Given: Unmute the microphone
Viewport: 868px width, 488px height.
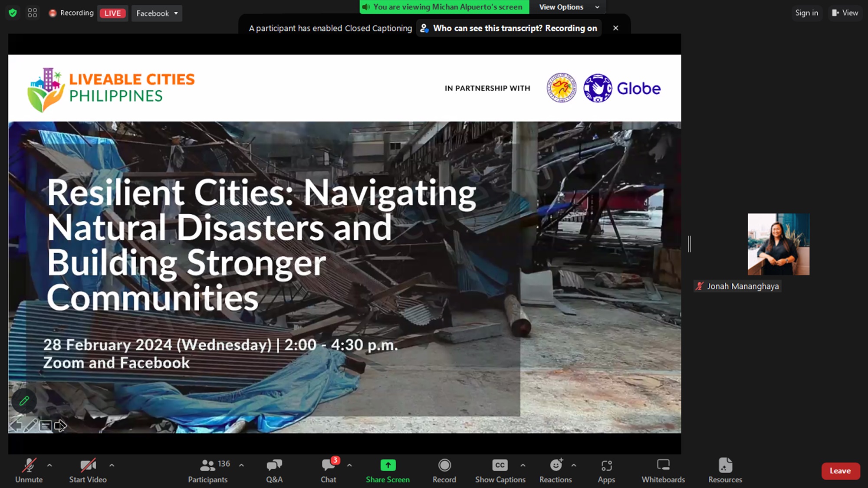Looking at the screenshot, I should 29,471.
